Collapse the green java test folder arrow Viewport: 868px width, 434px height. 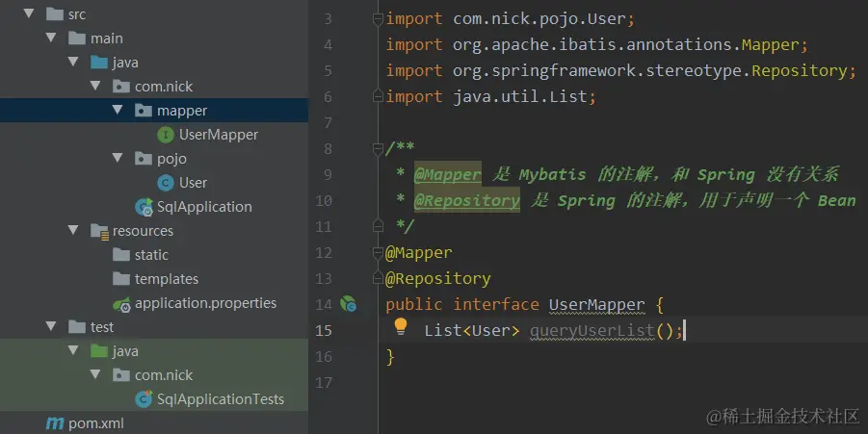click(x=73, y=350)
